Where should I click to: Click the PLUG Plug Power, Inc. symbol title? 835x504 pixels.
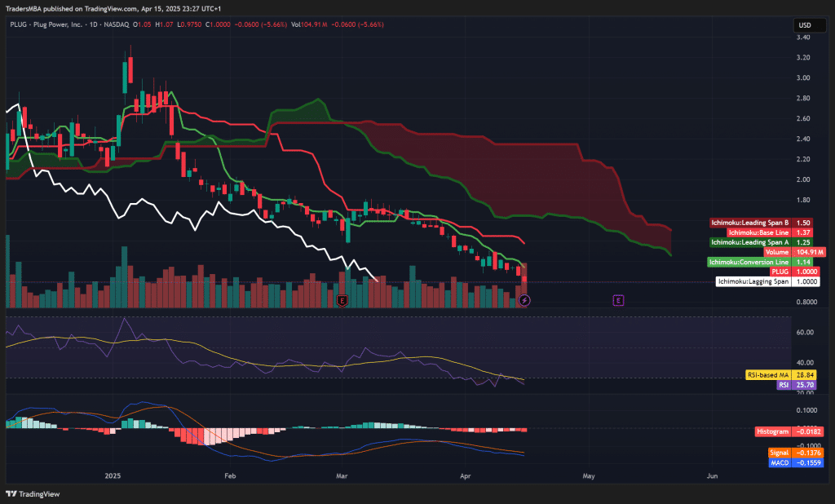46,24
